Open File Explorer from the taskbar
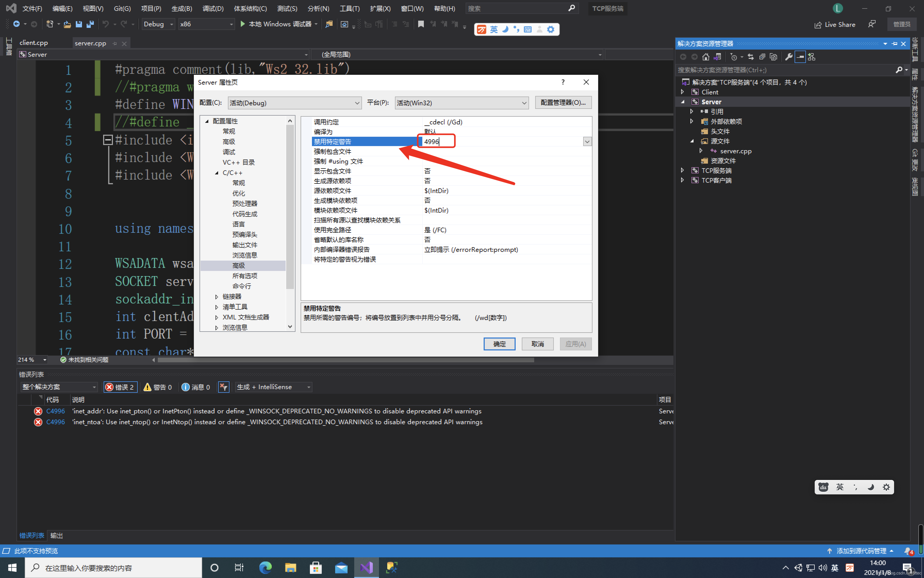The width and height of the screenshot is (924, 578). coord(291,568)
